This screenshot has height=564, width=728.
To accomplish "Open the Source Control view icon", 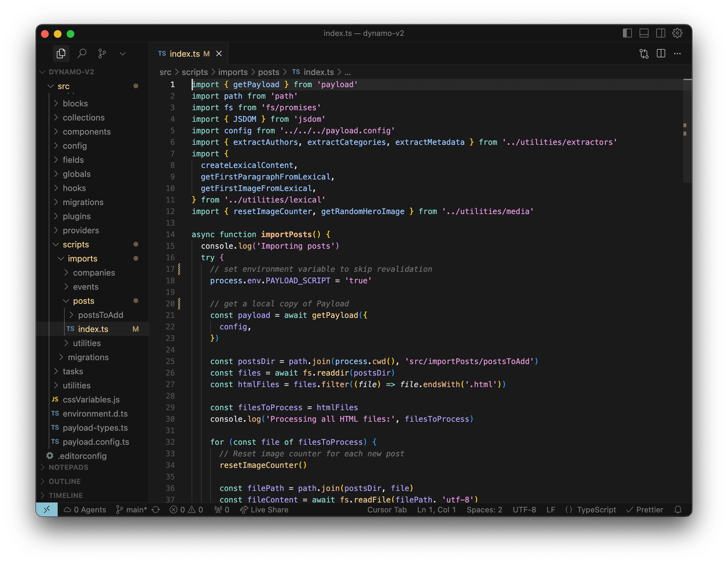I will click(102, 54).
